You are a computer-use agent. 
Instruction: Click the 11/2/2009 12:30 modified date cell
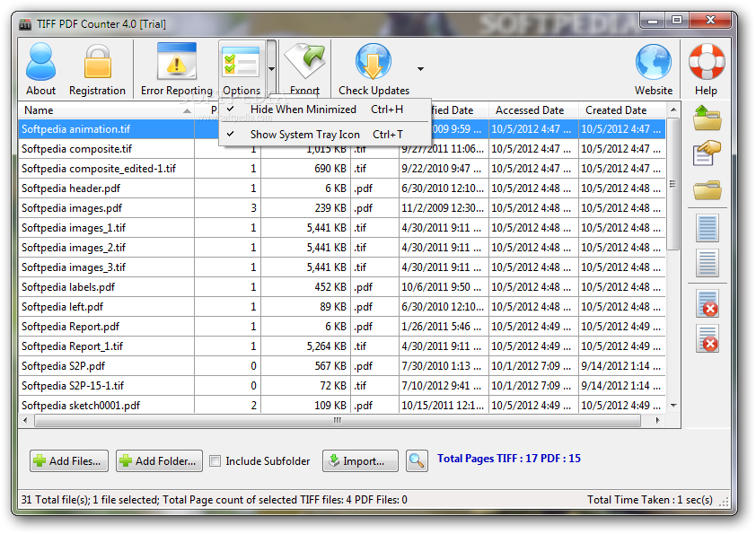tap(443, 208)
